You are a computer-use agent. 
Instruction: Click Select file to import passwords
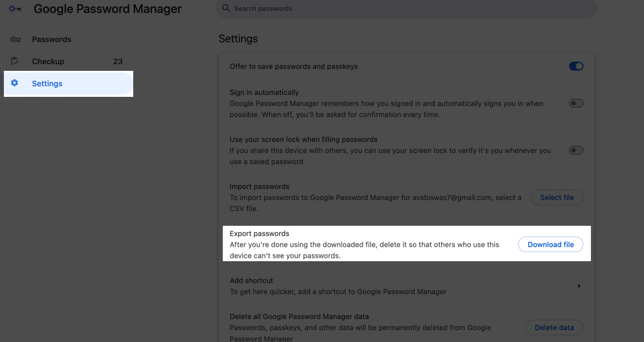[x=557, y=198]
